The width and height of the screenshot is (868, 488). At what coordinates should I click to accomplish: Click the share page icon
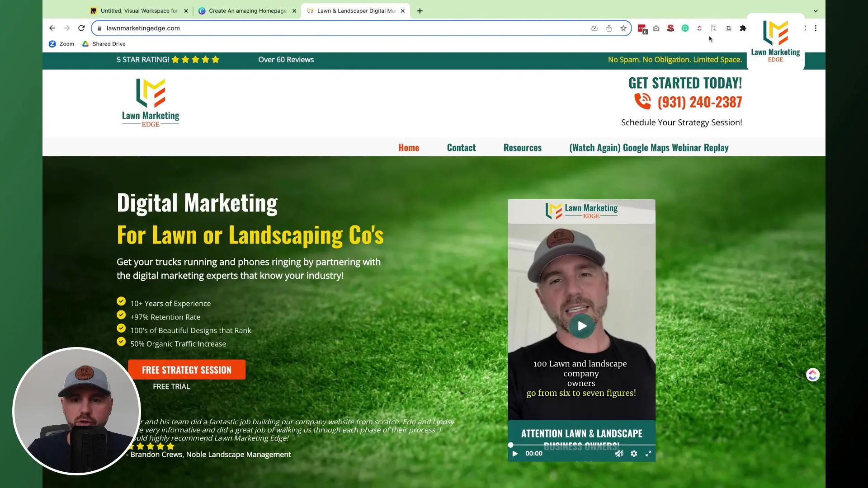(x=609, y=28)
